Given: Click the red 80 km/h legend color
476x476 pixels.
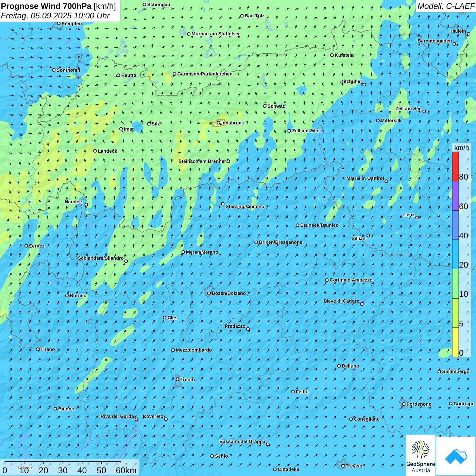Looking at the screenshot, I should [456, 166].
